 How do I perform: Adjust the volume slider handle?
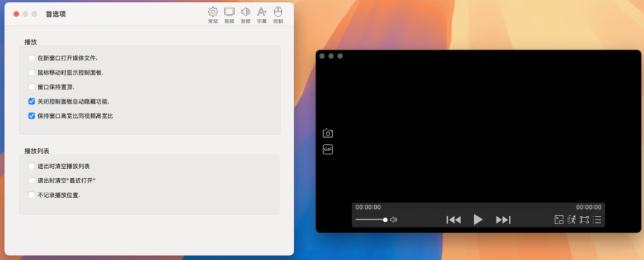[x=385, y=220]
